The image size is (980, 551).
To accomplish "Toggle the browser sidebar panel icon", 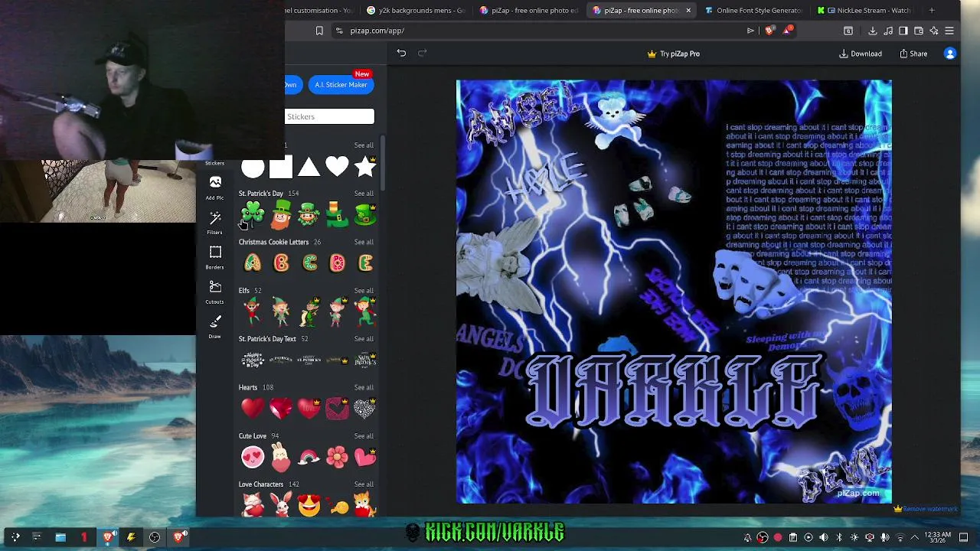I will 903,31.
